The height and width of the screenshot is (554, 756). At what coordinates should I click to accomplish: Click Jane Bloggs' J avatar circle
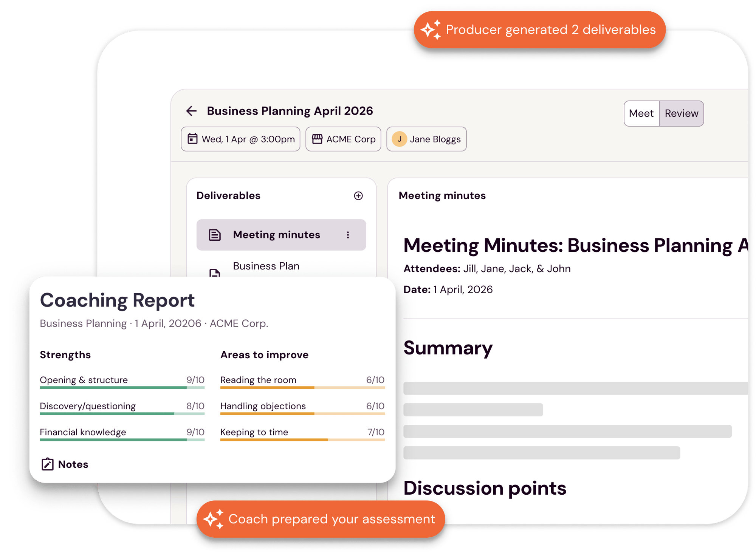click(399, 139)
